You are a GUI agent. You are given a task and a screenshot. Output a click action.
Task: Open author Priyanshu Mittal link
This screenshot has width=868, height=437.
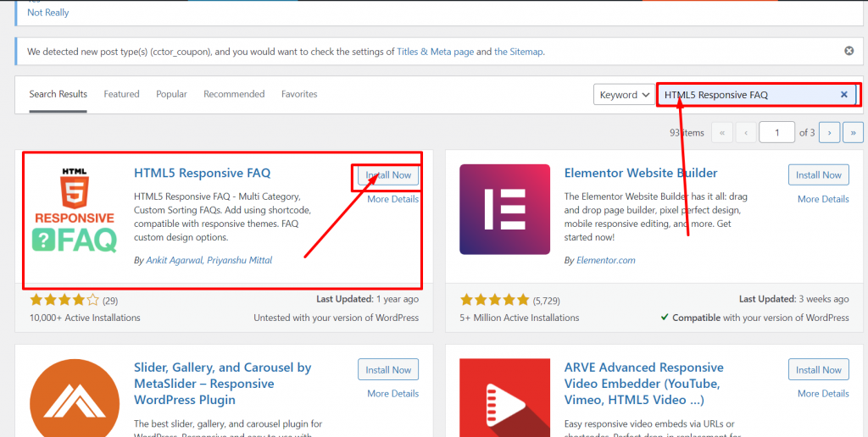click(240, 260)
